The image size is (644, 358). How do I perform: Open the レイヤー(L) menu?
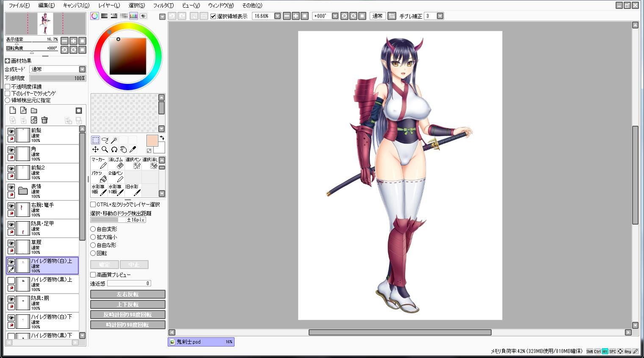click(x=109, y=6)
